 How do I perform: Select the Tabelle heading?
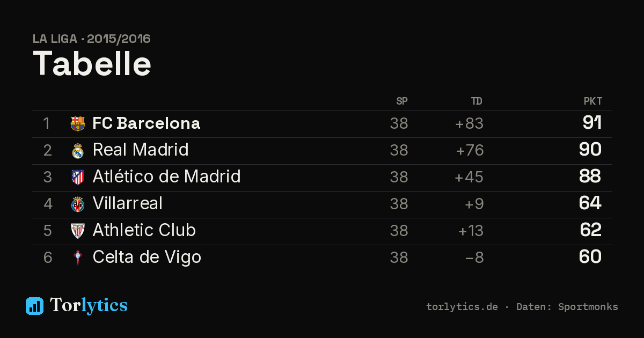tap(92, 64)
